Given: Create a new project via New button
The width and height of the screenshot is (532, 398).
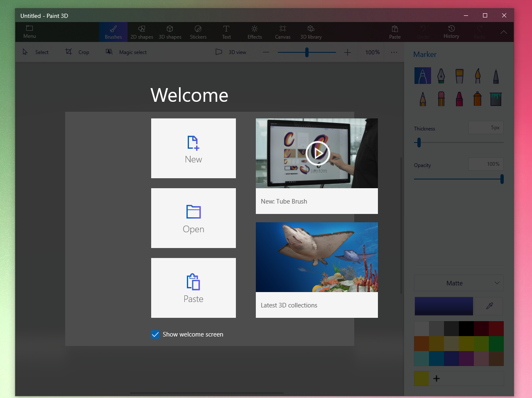Looking at the screenshot, I should pos(193,148).
